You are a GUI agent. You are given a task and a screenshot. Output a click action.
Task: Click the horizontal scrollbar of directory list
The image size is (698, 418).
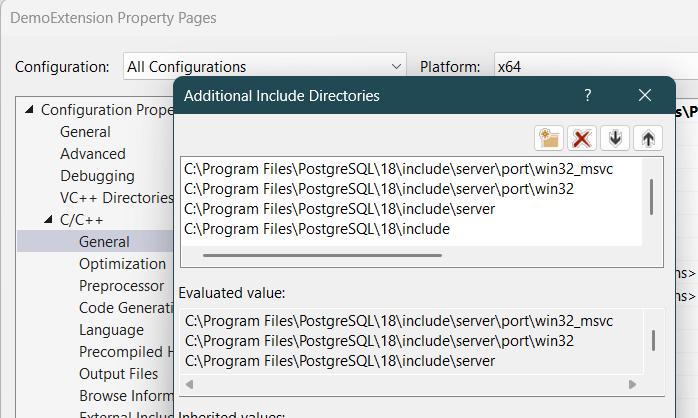[x=322, y=255]
